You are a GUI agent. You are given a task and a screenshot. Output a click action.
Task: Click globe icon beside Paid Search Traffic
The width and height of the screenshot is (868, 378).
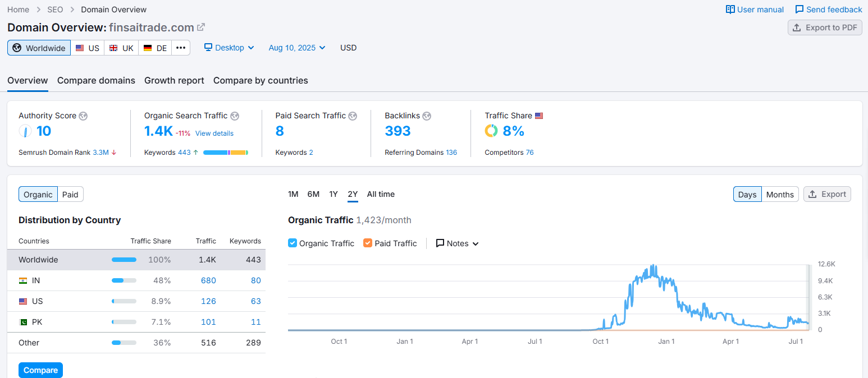coord(353,116)
